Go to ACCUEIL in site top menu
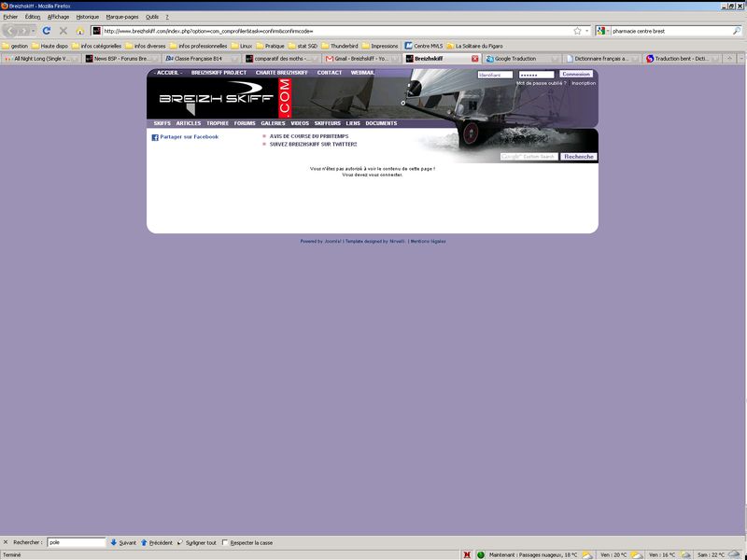The width and height of the screenshot is (747, 560). 168,73
